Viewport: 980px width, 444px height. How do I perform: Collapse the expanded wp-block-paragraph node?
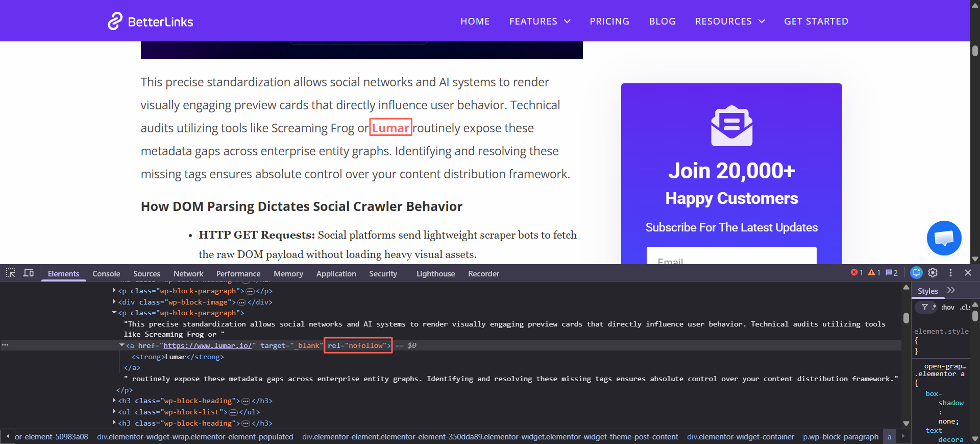[114, 313]
